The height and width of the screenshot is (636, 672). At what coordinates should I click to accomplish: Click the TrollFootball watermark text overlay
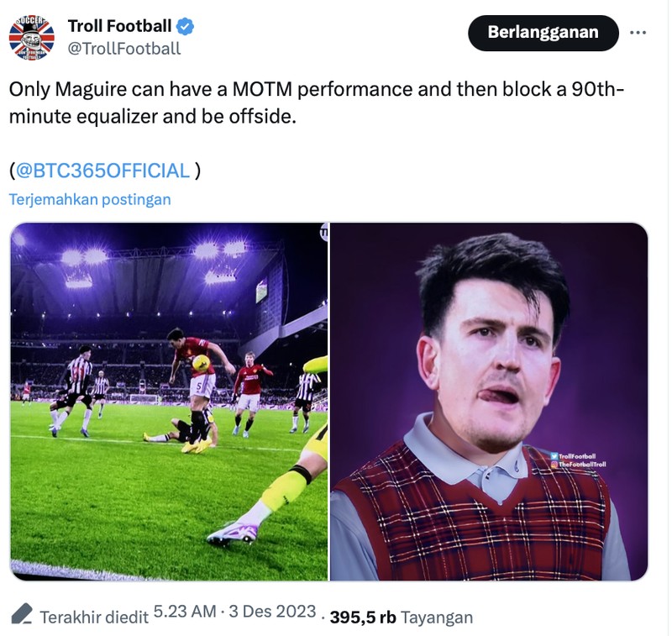point(578,457)
